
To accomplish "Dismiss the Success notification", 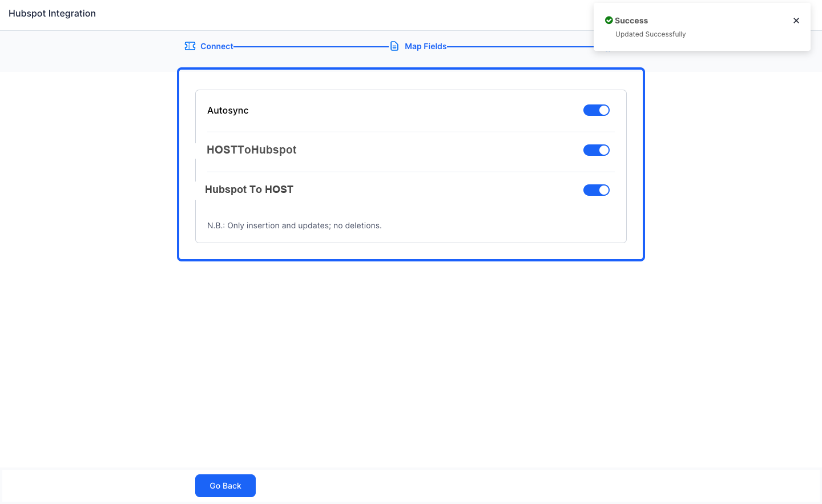I will [x=796, y=21].
